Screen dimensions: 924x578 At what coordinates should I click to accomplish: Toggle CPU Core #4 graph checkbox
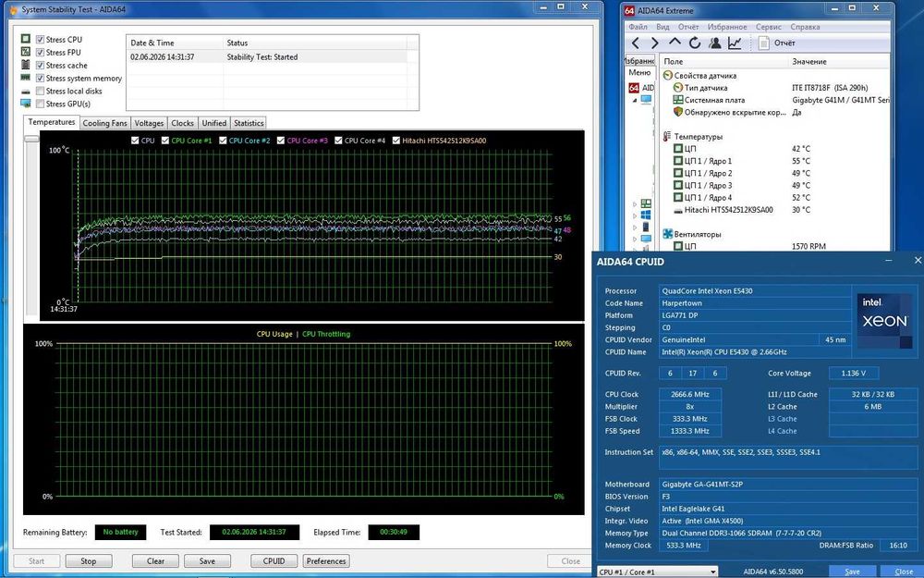[339, 141]
